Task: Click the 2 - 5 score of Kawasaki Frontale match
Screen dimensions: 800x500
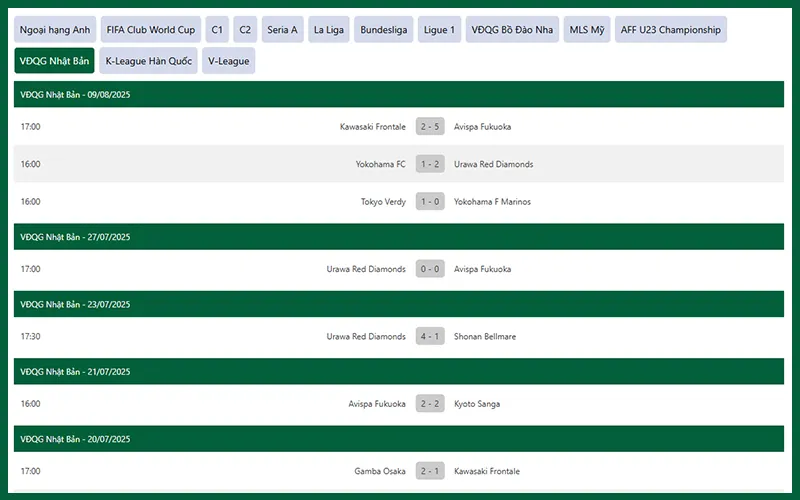Action: 430,127
